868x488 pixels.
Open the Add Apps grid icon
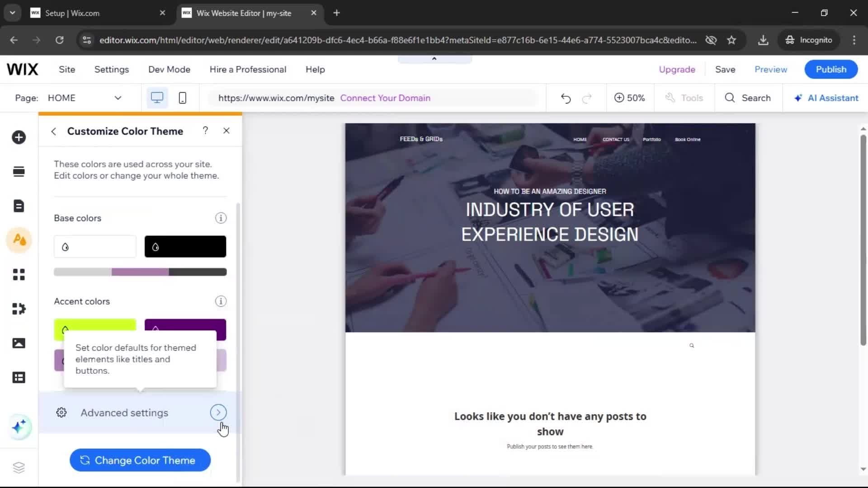coord(19,274)
